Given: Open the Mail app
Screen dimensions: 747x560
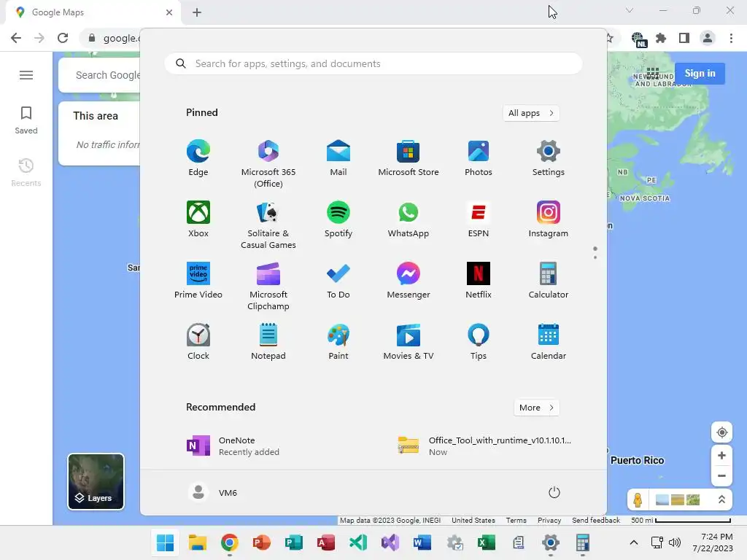Looking at the screenshot, I should pos(338,158).
